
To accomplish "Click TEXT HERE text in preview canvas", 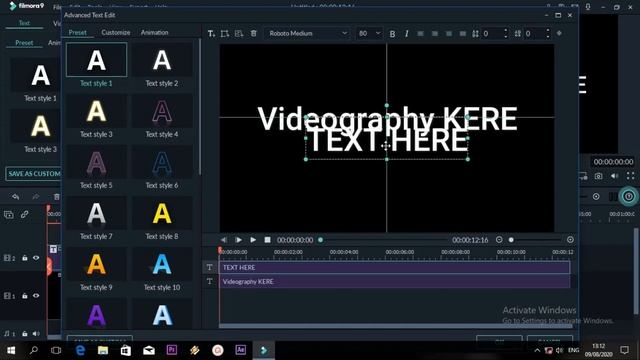I will pyautogui.click(x=388, y=140).
